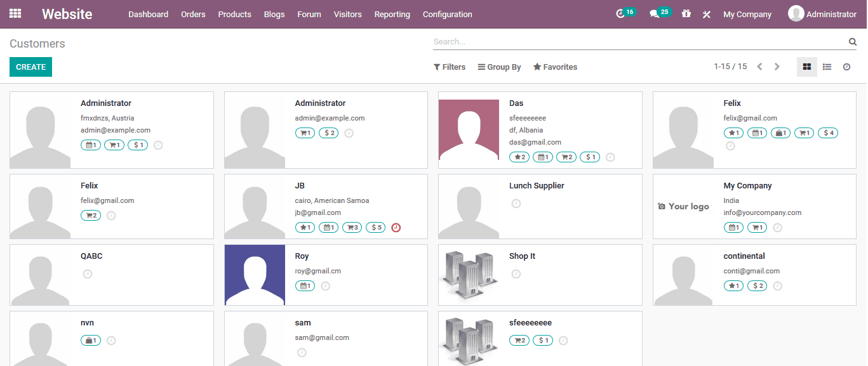Open the Filters dropdown
This screenshot has width=868, height=366.
[450, 67]
